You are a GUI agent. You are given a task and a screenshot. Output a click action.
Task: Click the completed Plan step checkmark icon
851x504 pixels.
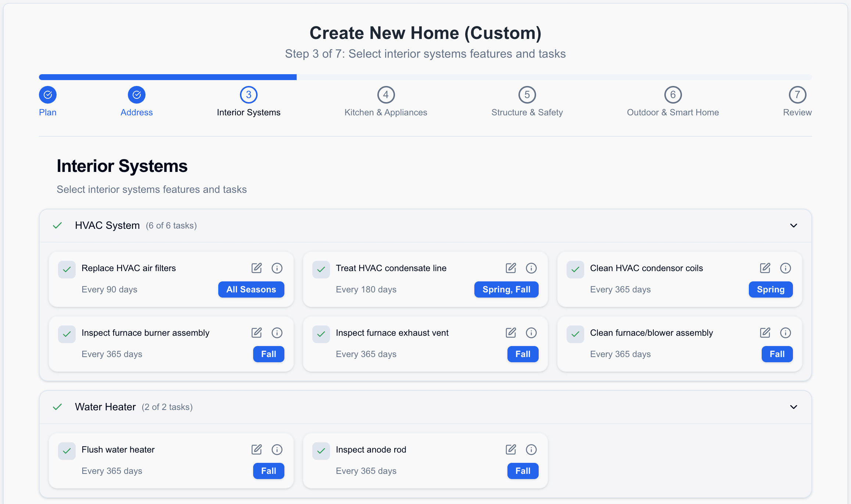48,94
